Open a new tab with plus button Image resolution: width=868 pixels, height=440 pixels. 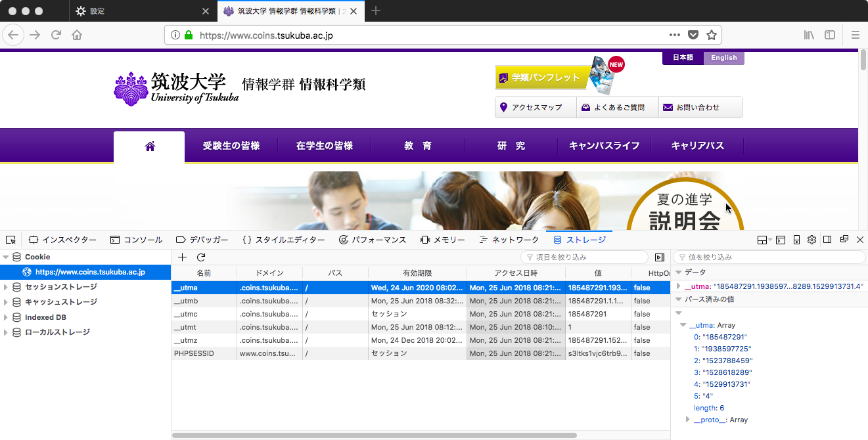point(376,11)
